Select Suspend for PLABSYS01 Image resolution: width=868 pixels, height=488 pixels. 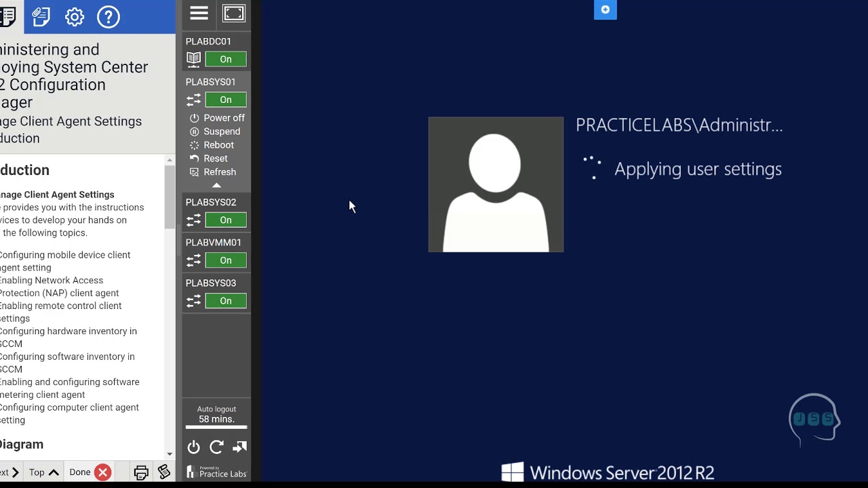215,131
